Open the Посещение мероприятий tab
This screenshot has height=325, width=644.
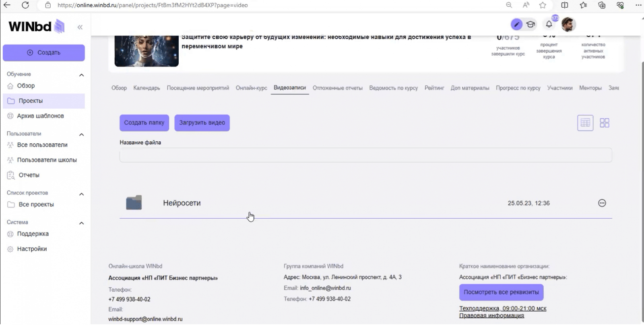coord(198,88)
